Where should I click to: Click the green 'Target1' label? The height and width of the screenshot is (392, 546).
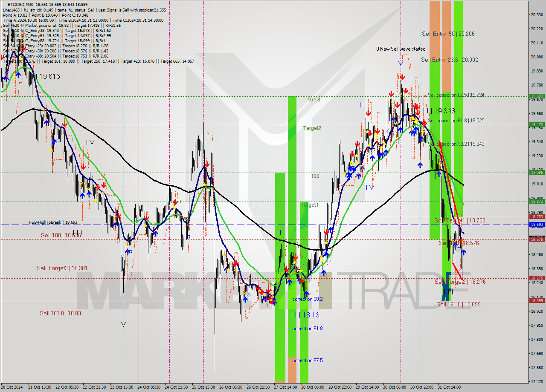pyautogui.click(x=309, y=205)
